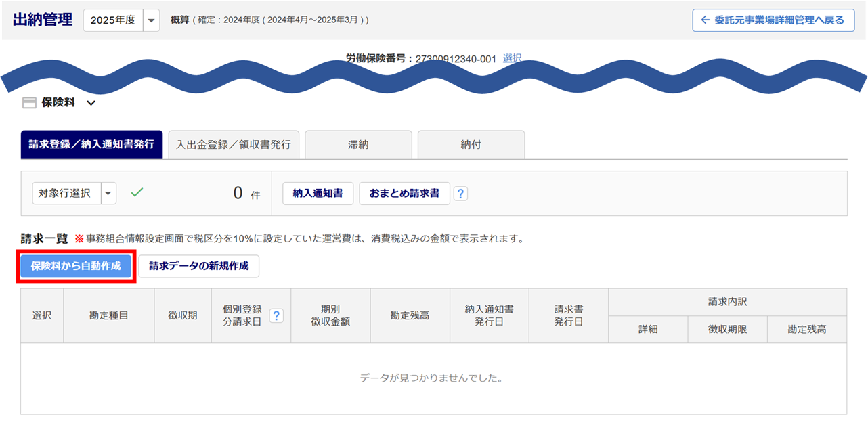The image size is (868, 423).
Task: Click the 納入通知書 button
Action: coord(318,194)
